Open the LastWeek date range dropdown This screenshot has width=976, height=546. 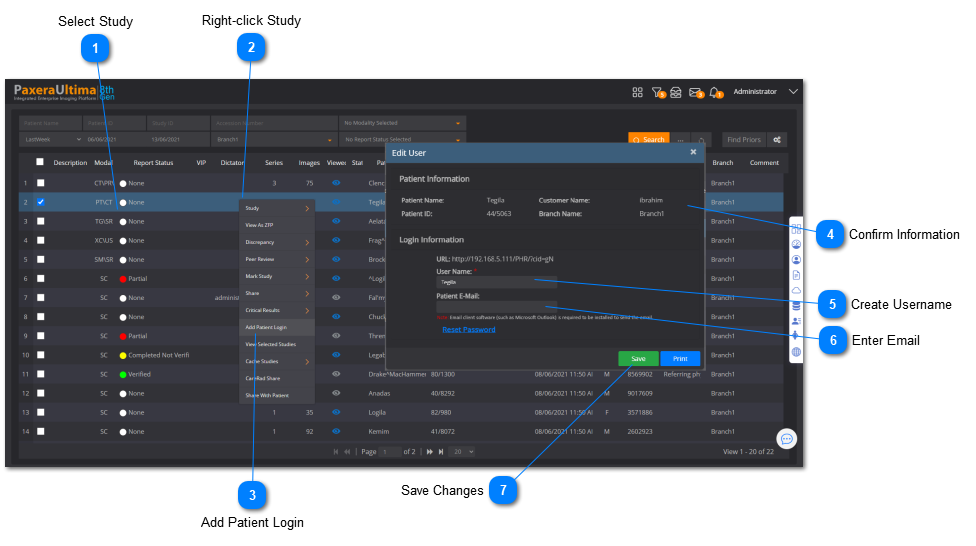[x=50, y=140]
